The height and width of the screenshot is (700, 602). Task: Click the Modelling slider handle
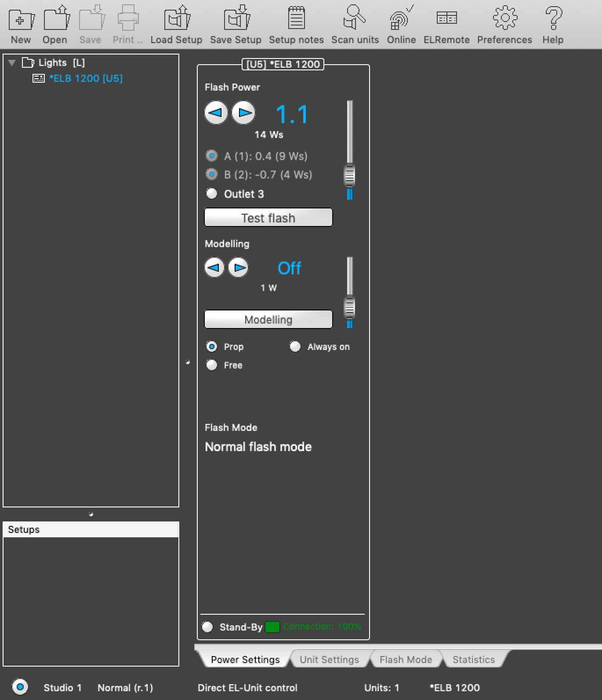pos(349,307)
